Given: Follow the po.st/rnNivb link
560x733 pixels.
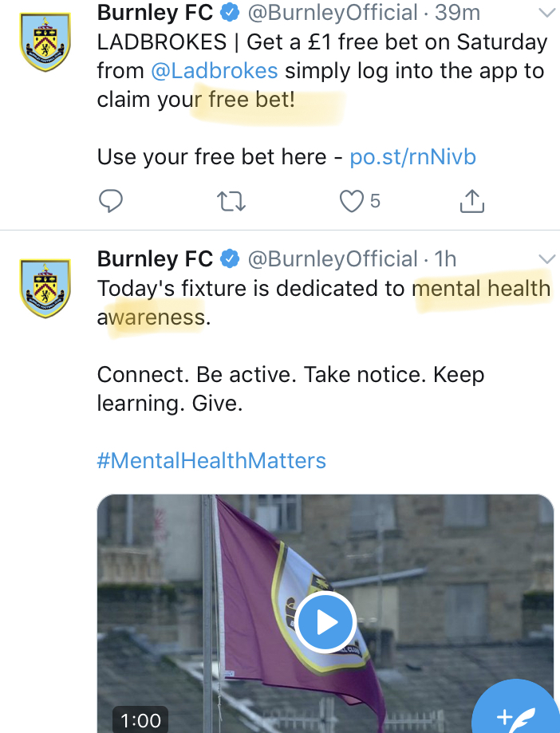Looking at the screenshot, I should click(x=412, y=157).
